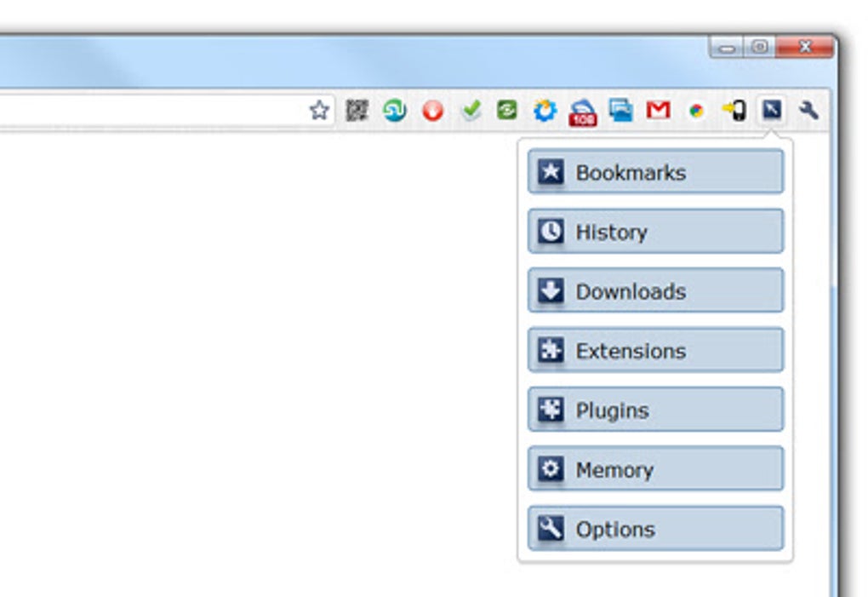
Task: Open the Plugins option
Action: 654,410
